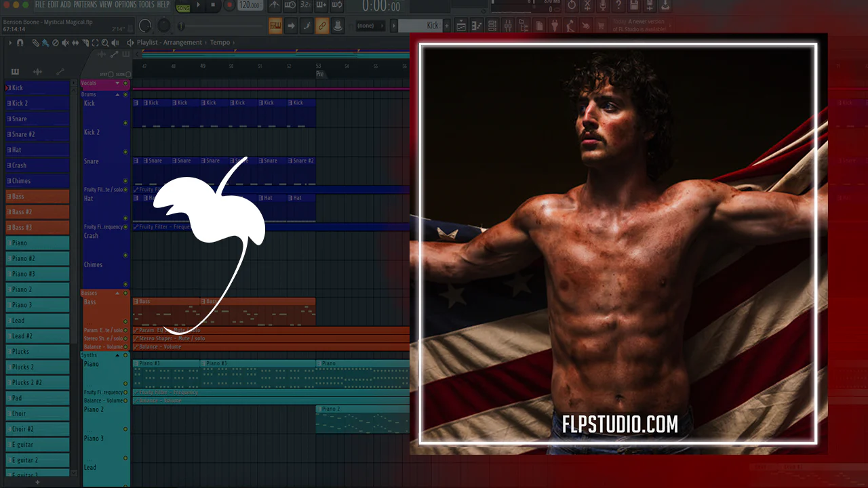
Task: Click the main pitch knob
Action: pos(164,26)
